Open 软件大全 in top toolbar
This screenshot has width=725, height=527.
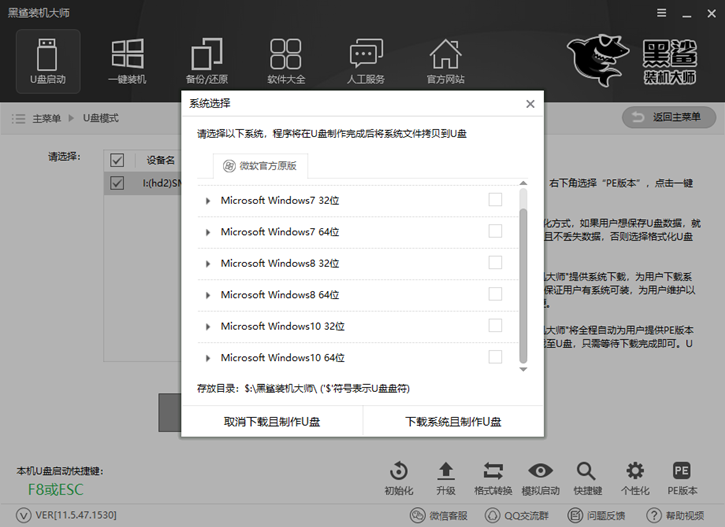coord(286,57)
